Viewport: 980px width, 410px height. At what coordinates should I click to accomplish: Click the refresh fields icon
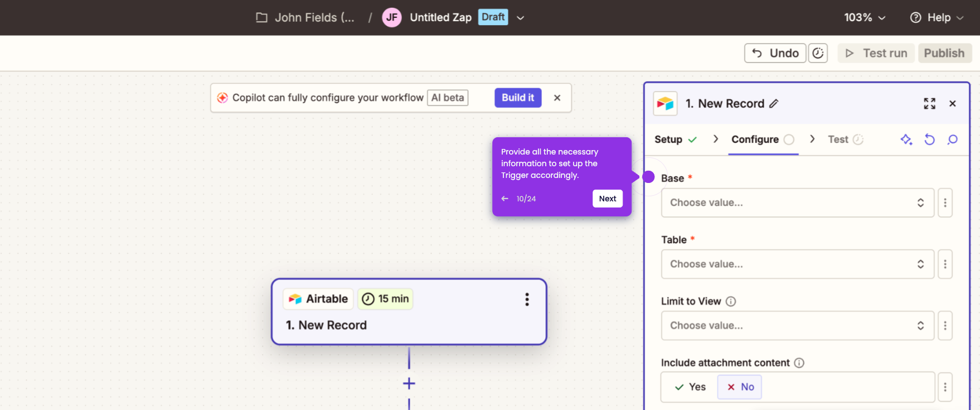click(x=929, y=139)
